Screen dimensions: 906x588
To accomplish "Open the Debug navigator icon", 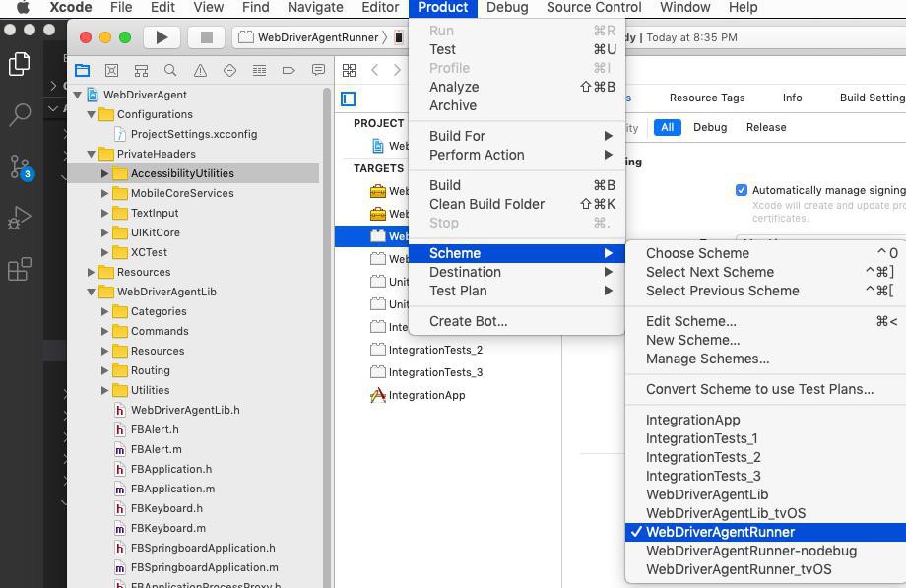I will [x=259, y=71].
